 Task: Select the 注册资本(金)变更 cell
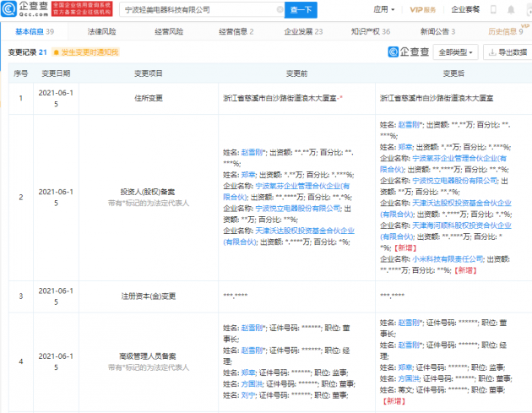[x=149, y=296]
